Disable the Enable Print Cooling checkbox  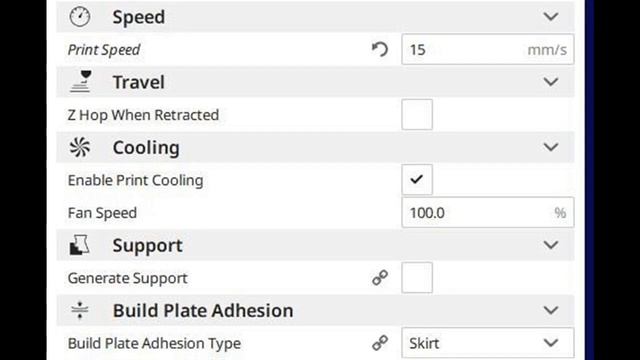click(x=417, y=180)
